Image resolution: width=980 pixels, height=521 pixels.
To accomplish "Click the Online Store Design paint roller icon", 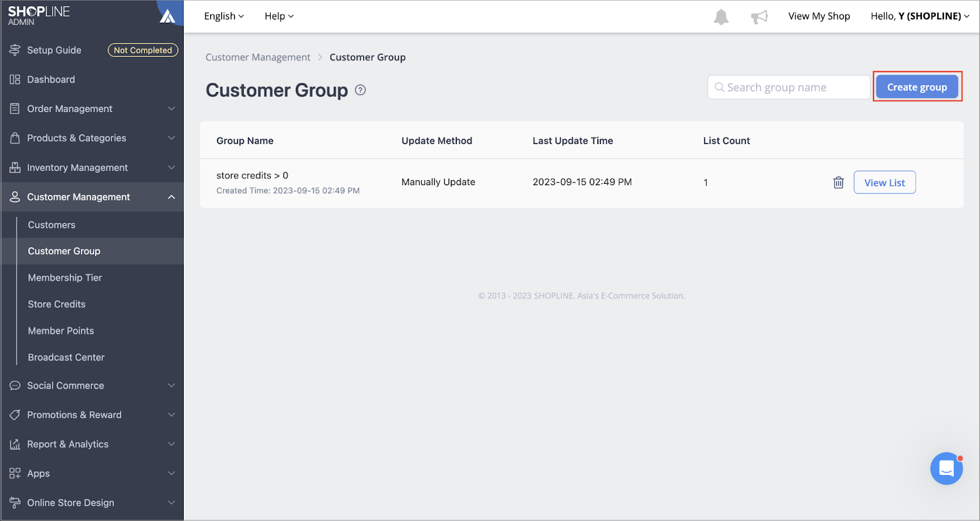I will (x=15, y=503).
